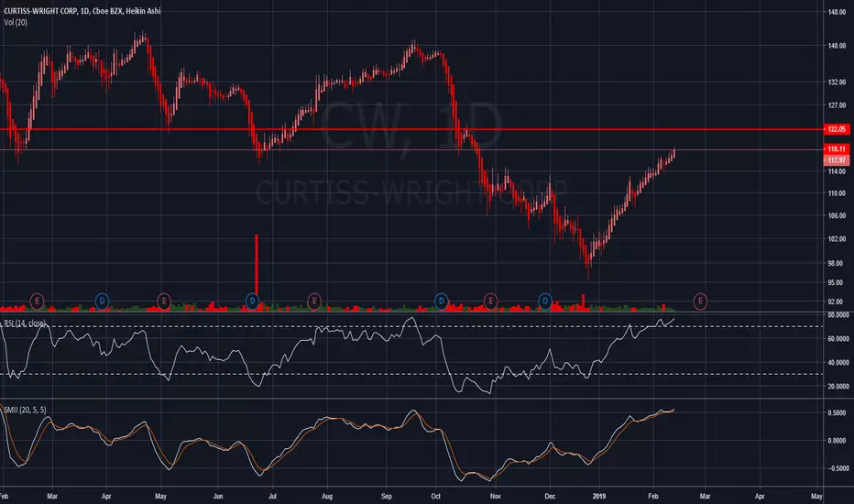Image resolution: width=854 pixels, height=504 pixels.
Task: Click the 140.00 price axis value
Action: [837, 46]
